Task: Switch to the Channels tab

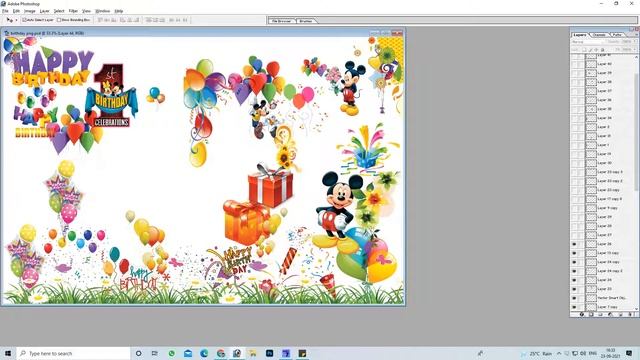Action: pyautogui.click(x=599, y=35)
